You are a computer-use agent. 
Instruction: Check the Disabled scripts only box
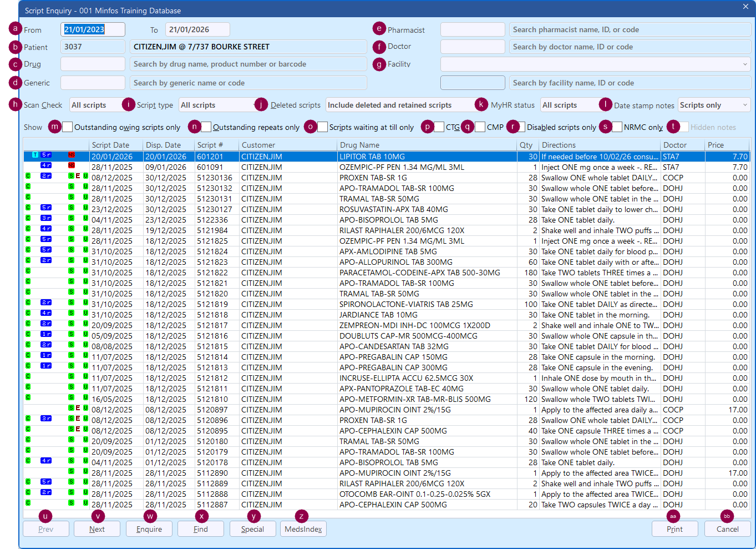[x=520, y=127]
